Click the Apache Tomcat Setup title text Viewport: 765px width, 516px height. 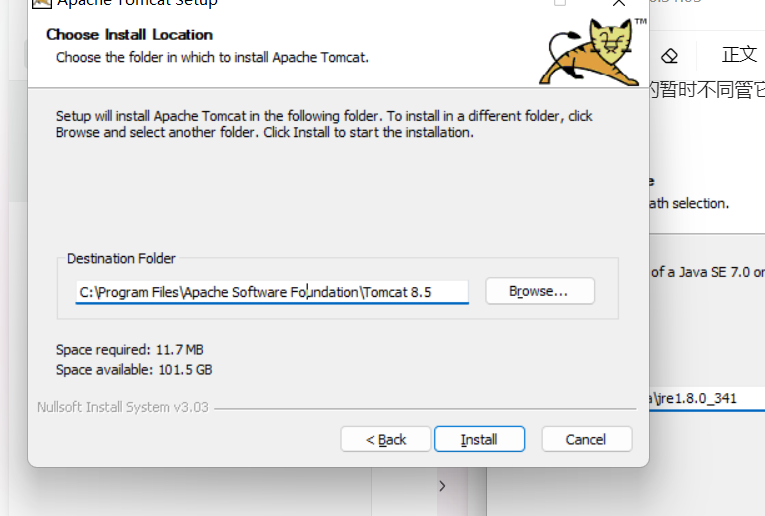137,3
